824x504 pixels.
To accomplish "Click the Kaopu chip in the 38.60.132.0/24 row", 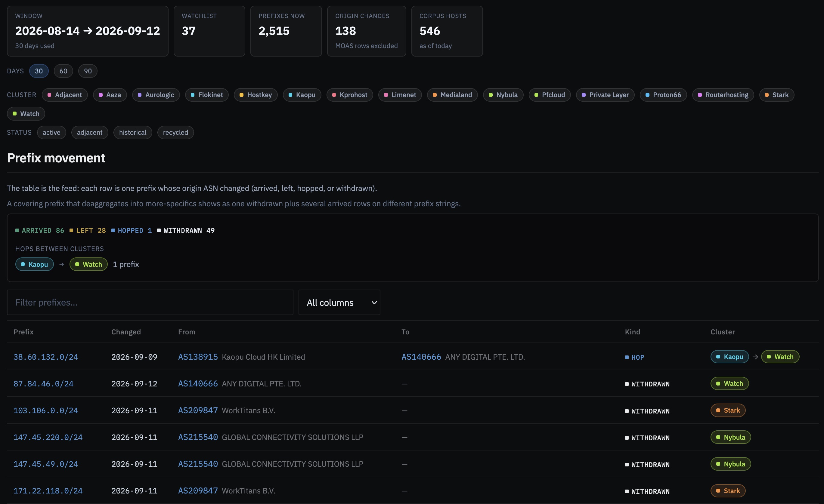I will pos(730,357).
